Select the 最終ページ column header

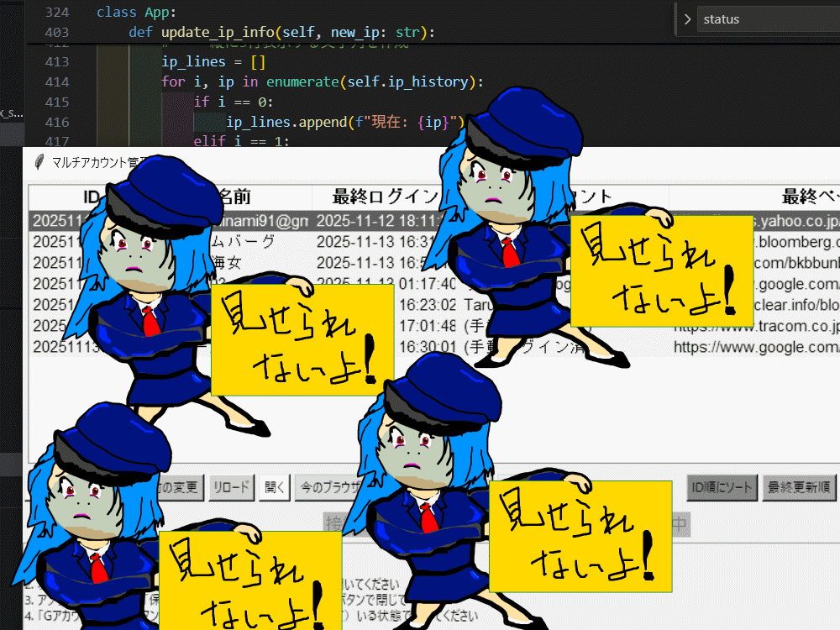pyautogui.click(x=806, y=197)
